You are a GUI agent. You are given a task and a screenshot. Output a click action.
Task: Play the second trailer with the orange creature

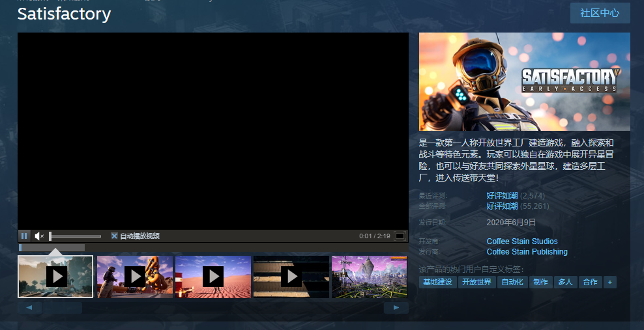pos(135,277)
